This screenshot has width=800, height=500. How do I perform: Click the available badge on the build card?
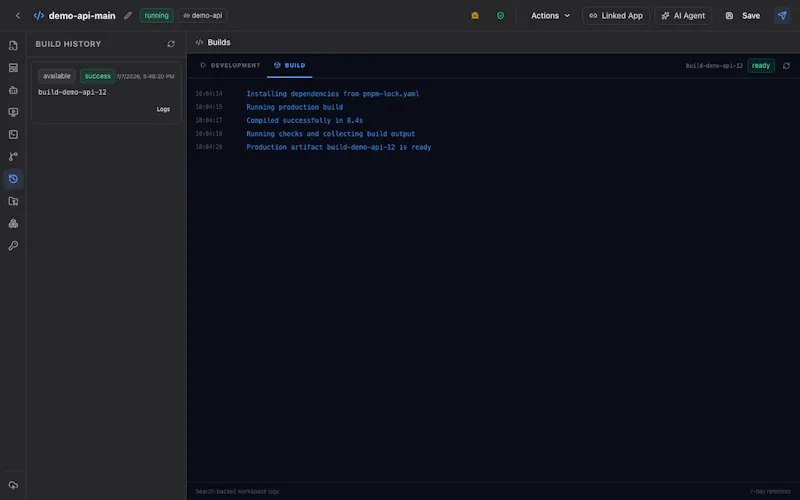pos(57,76)
